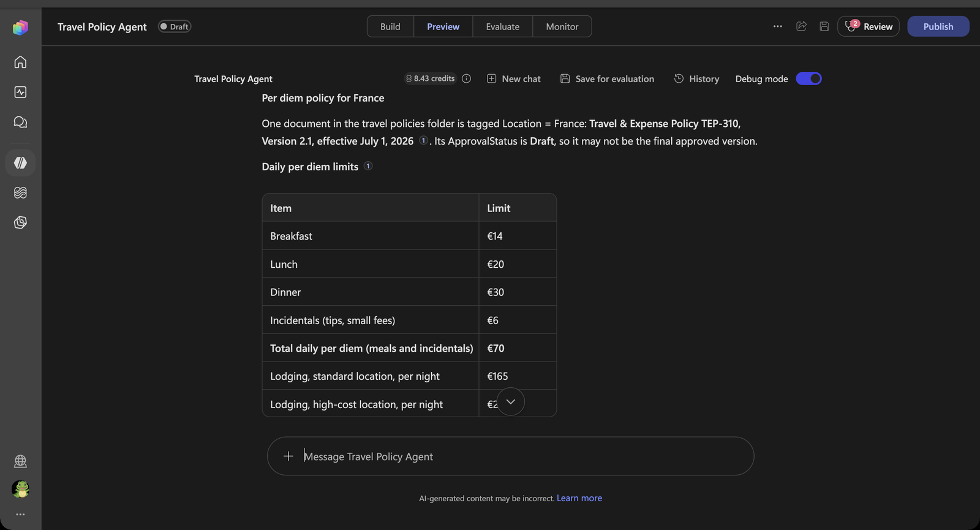Viewport: 980px width, 530px height.
Task: Open the chats icon in the sidebar
Action: [20, 122]
